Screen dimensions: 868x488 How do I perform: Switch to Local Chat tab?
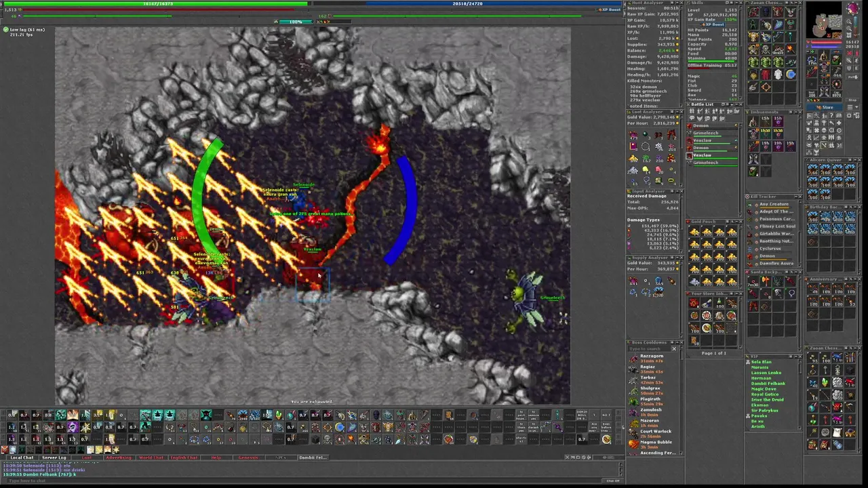pos(22,457)
